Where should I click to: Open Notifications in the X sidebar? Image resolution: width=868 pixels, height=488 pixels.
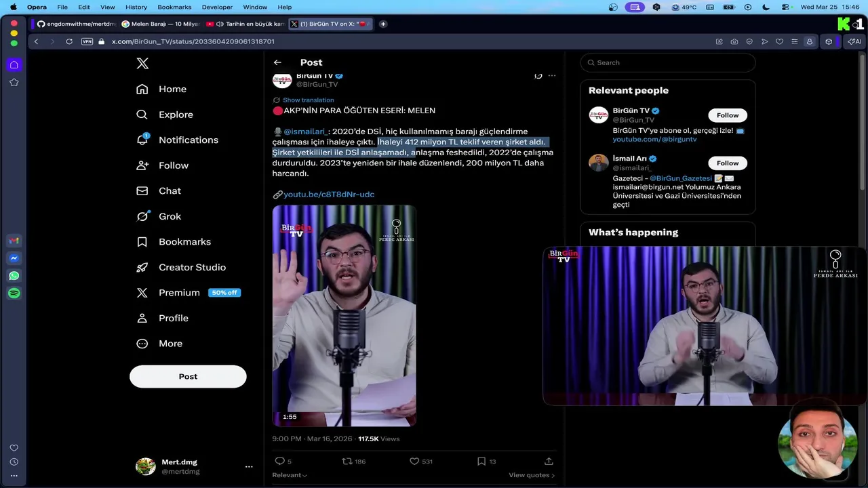[x=177, y=140]
